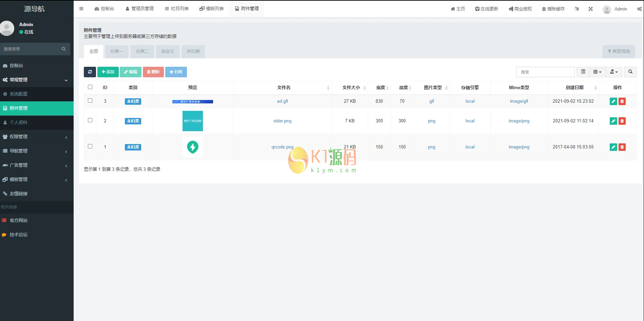Select checkbox for row ID 3
The height and width of the screenshot is (321, 644).
(x=90, y=101)
